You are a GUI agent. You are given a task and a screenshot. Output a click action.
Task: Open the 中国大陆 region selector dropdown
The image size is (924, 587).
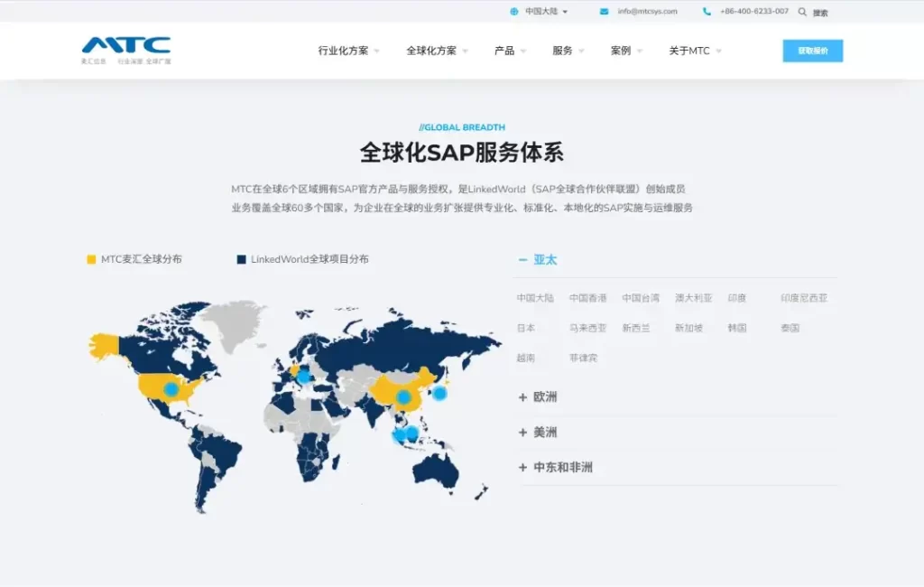point(542,12)
